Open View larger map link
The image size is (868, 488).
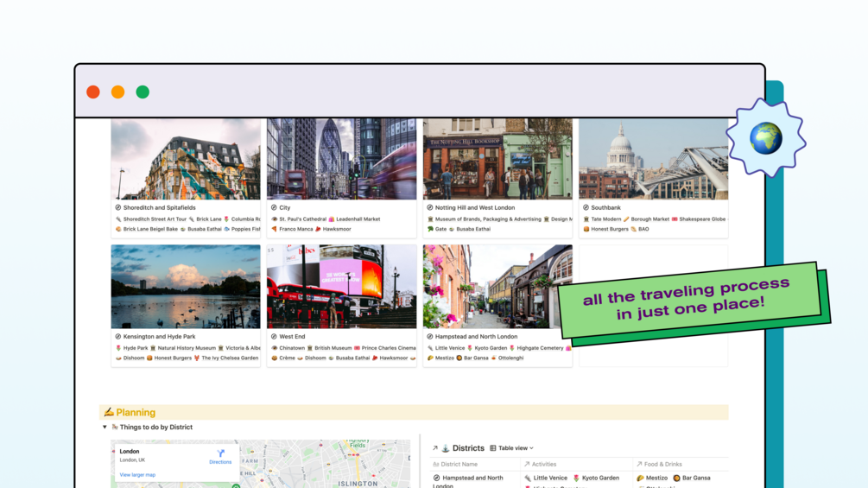137,475
